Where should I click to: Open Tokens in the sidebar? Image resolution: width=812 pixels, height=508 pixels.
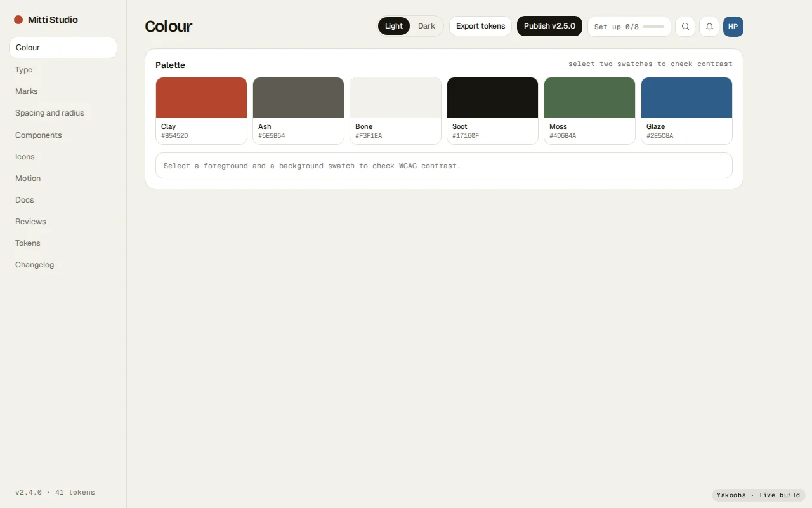pyautogui.click(x=63, y=243)
